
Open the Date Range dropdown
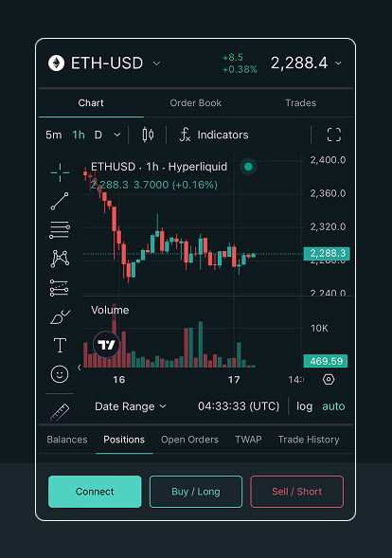coord(130,406)
